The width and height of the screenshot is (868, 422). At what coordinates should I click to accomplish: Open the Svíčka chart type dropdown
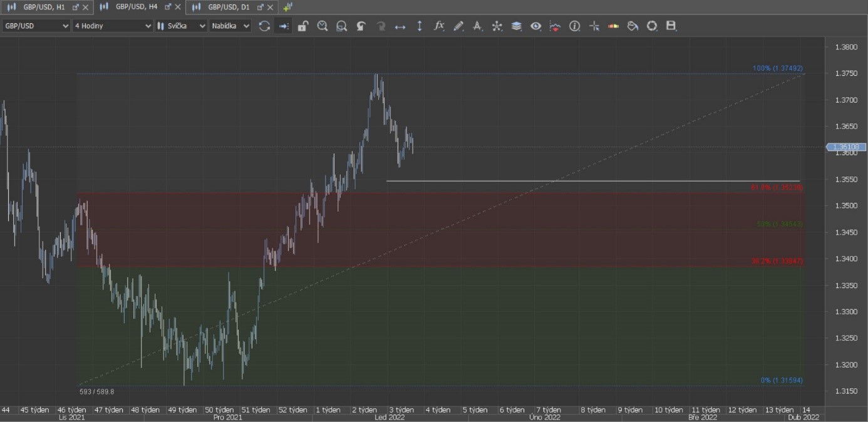tap(181, 26)
